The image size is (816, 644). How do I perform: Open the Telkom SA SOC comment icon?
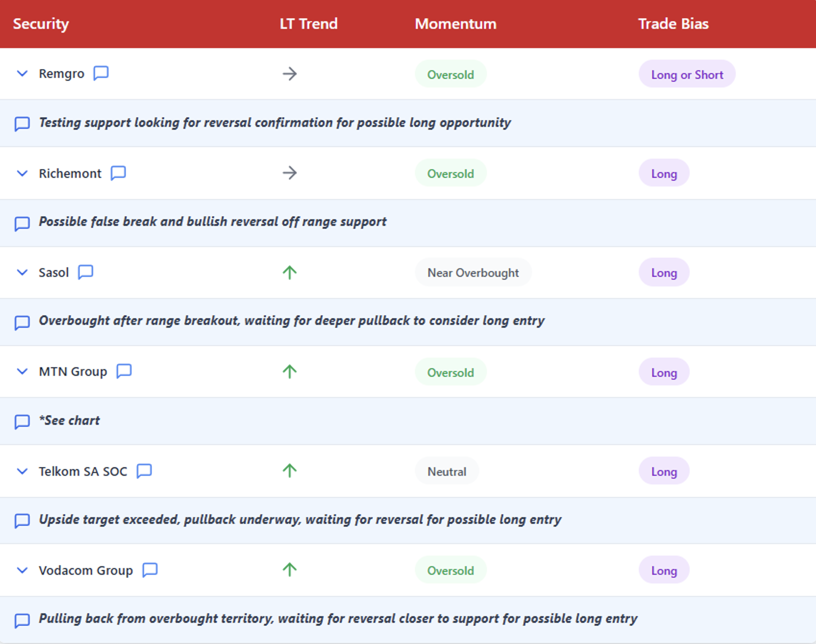tap(144, 471)
